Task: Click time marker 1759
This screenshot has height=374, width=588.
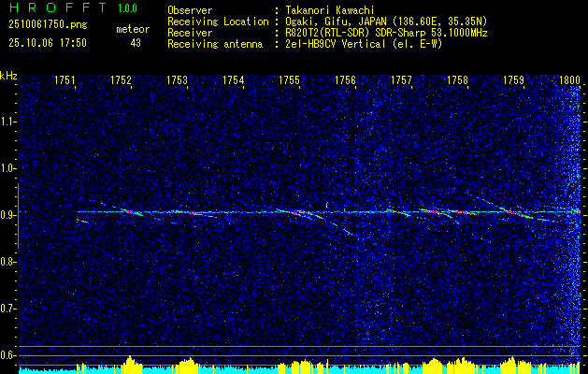Action: click(x=514, y=79)
